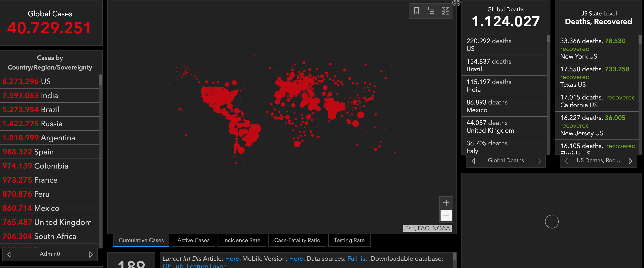This screenshot has width=644, height=268.
Task: Switch to the Active Cases tab
Action: tap(193, 240)
